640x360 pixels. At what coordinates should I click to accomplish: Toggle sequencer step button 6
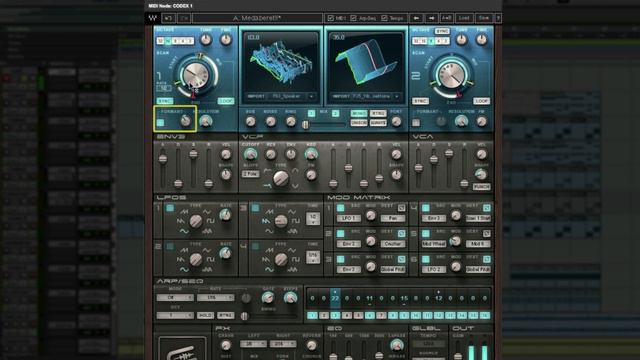(x=370, y=316)
